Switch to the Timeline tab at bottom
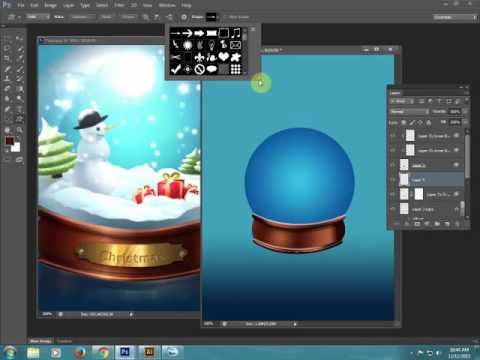 (x=64, y=341)
